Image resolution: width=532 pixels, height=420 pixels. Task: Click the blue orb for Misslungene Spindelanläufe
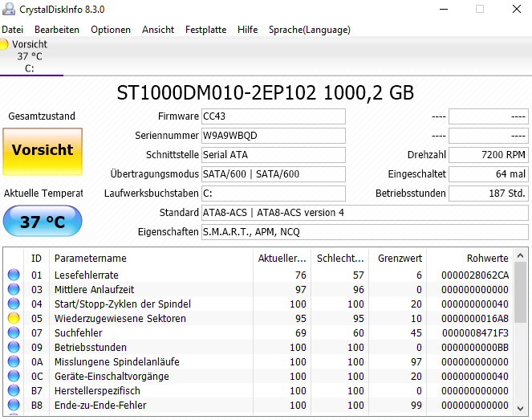pyautogui.click(x=14, y=361)
